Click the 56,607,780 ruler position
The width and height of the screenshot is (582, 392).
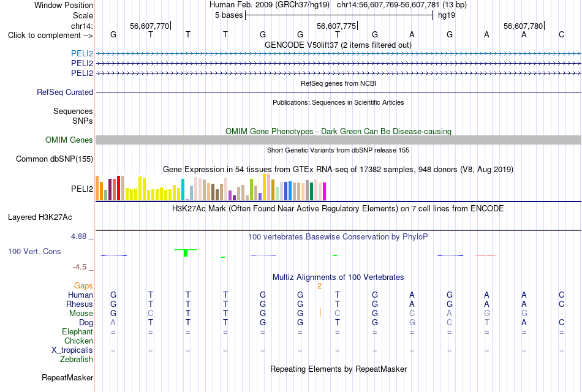tap(523, 26)
